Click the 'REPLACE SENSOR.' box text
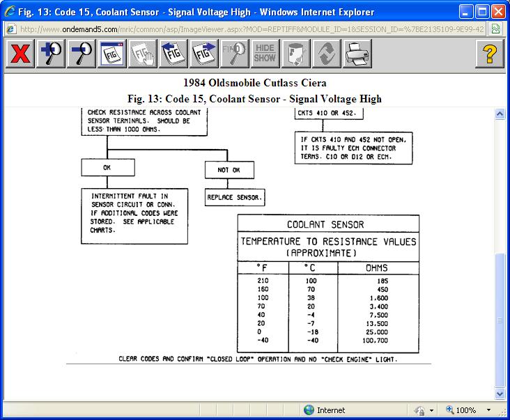The width and height of the screenshot is (510, 420). click(x=235, y=197)
